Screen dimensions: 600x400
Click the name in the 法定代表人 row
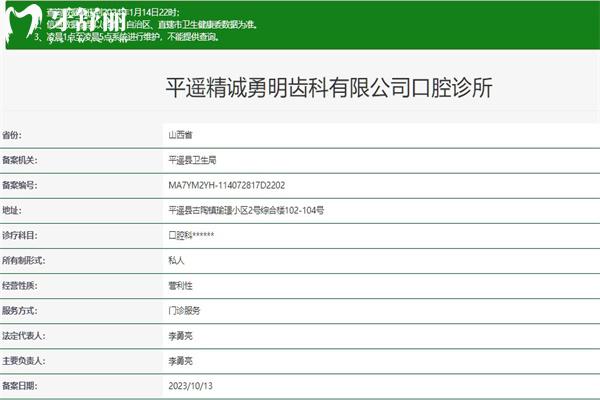click(180, 336)
